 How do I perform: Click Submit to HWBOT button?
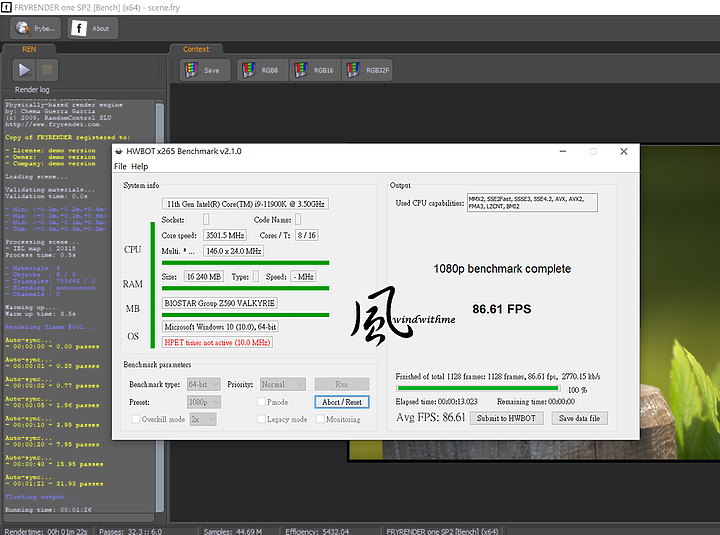(x=506, y=418)
